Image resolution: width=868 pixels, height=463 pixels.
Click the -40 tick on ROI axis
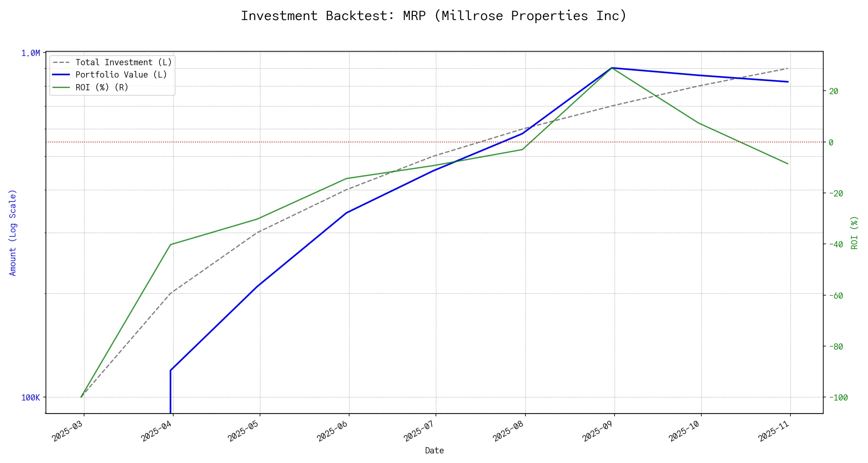tap(836, 245)
